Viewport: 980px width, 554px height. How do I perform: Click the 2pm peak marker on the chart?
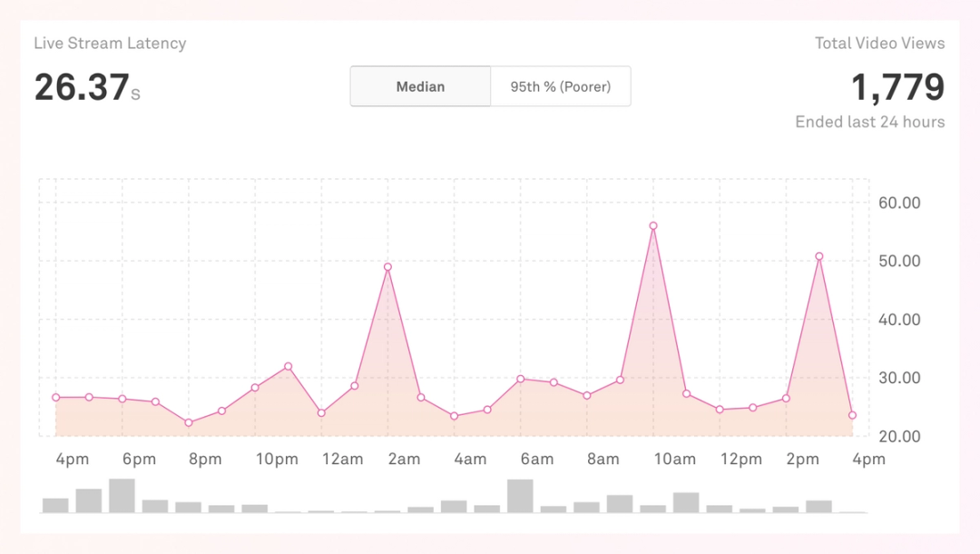point(819,255)
